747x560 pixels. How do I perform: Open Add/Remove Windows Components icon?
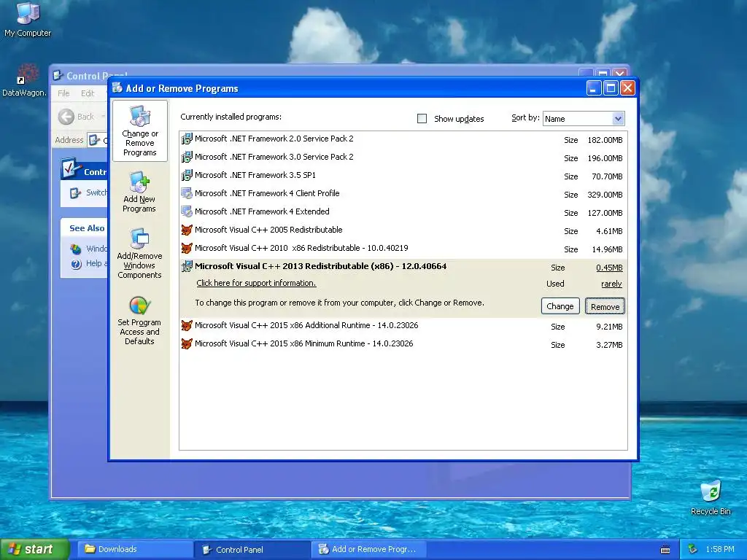pyautogui.click(x=139, y=239)
